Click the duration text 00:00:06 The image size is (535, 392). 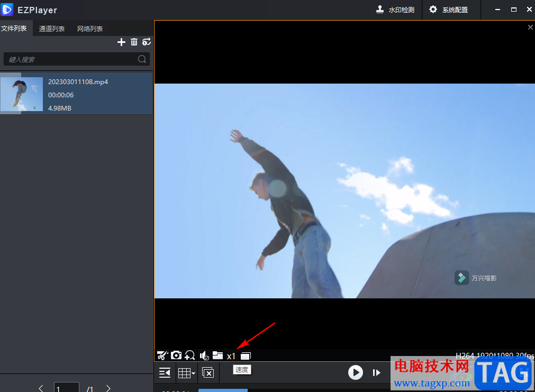61,95
